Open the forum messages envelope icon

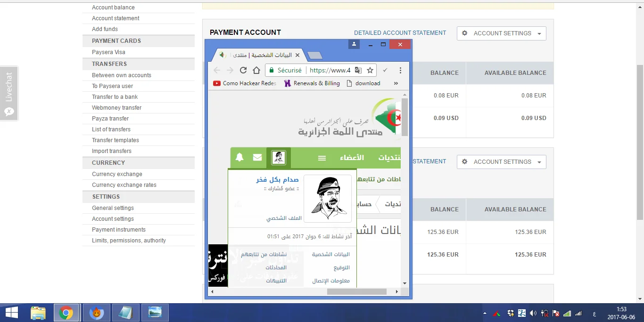(x=257, y=158)
